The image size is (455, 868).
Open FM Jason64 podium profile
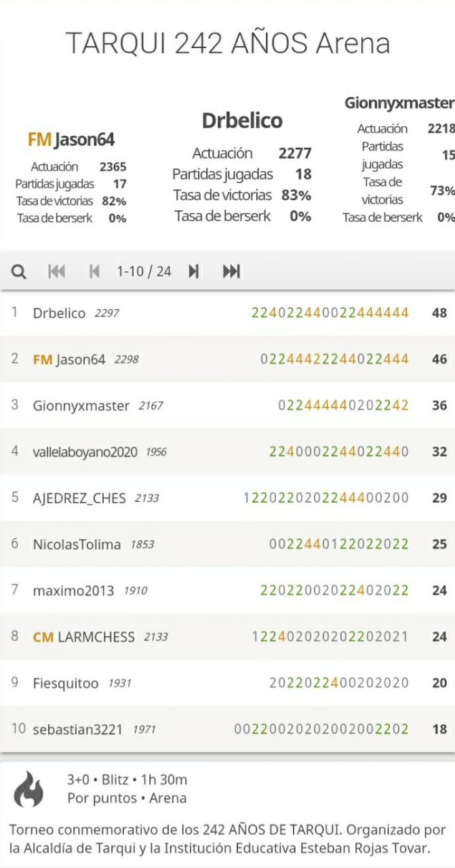(x=71, y=140)
